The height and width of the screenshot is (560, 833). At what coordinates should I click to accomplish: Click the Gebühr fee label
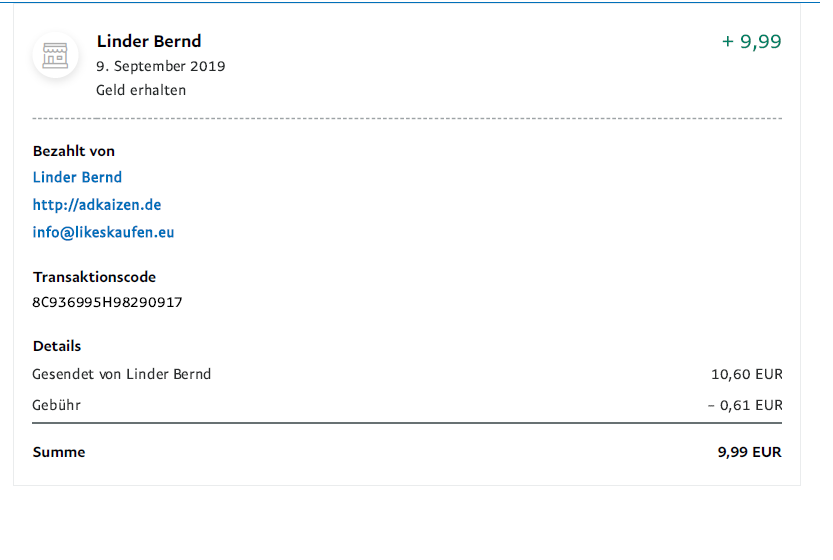[57, 405]
